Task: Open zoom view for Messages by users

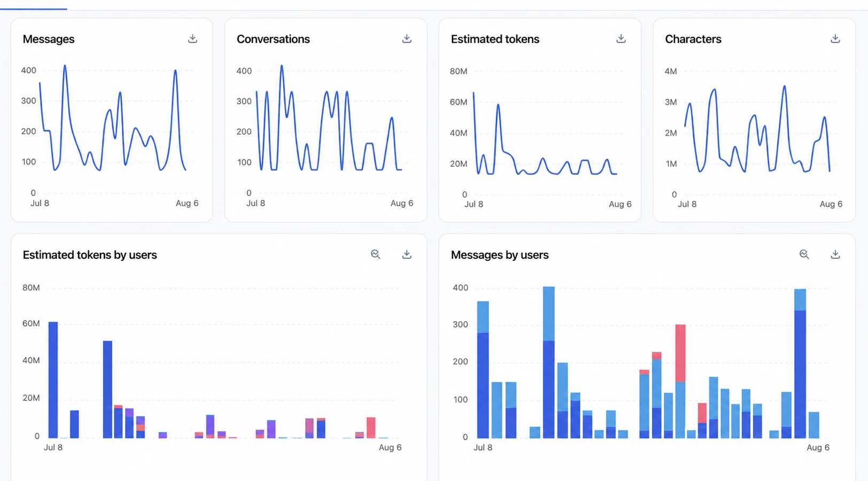Action: tap(804, 254)
